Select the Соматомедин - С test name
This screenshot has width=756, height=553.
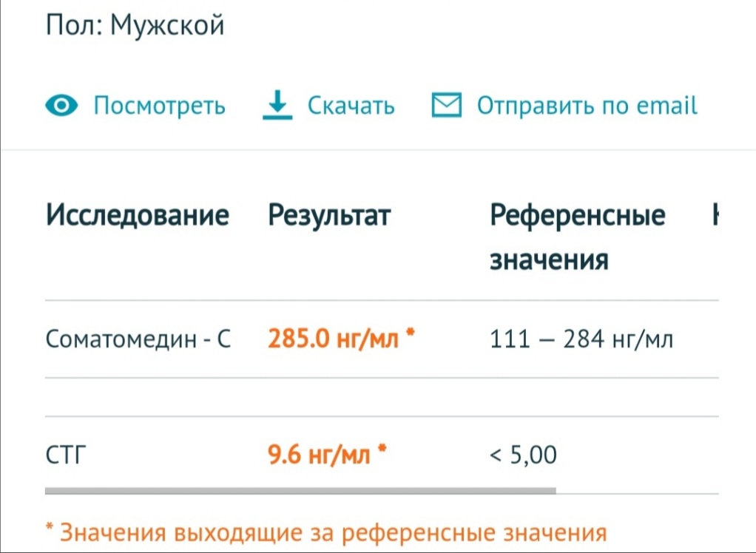click(x=138, y=339)
